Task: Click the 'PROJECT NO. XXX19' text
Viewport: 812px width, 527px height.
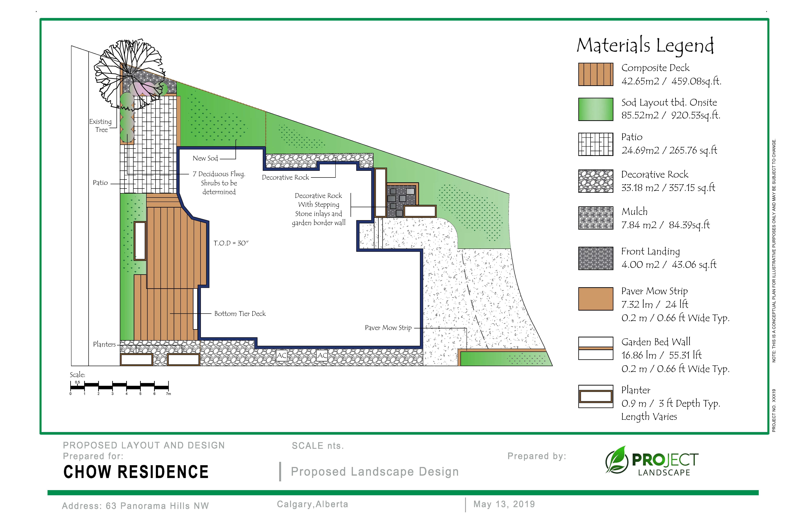Action: click(774, 411)
